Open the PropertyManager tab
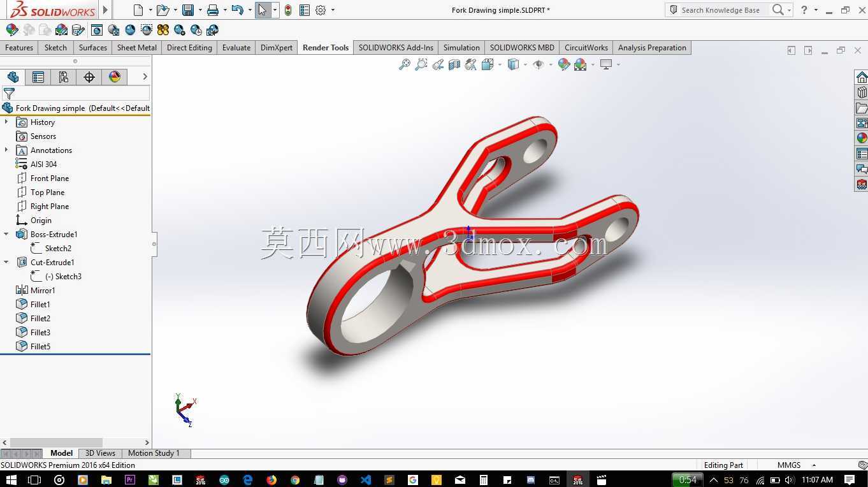The width and height of the screenshot is (868, 487). click(x=38, y=77)
